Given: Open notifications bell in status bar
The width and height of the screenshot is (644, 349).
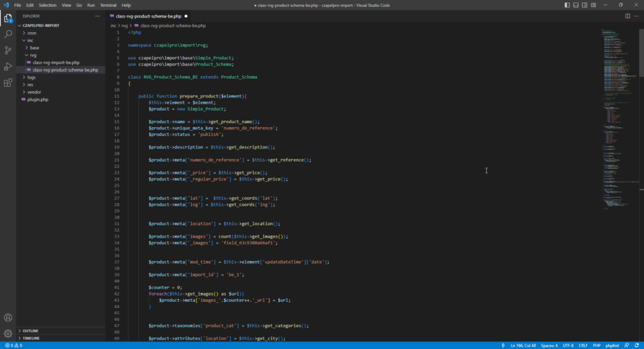Looking at the screenshot, I should click(x=636, y=345).
